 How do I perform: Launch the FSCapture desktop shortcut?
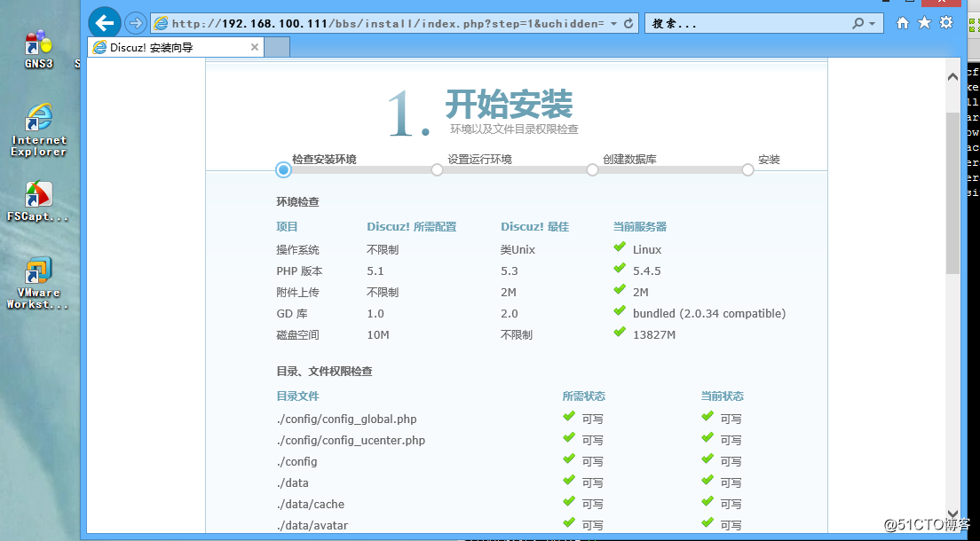(x=37, y=202)
